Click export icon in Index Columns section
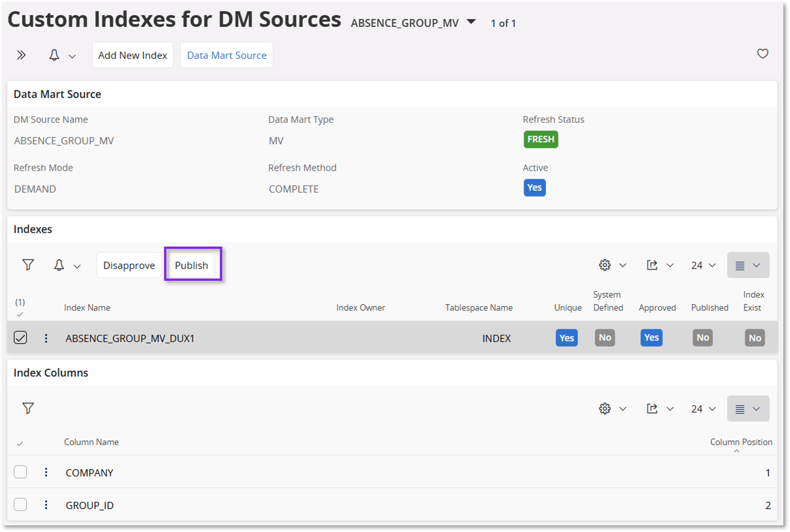790x532 pixels. [x=652, y=409]
